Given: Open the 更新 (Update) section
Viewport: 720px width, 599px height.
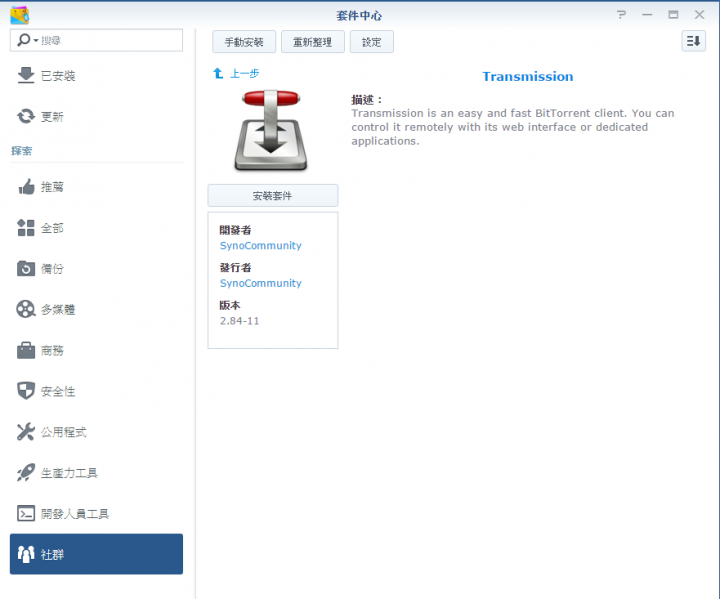Looking at the screenshot, I should tap(96, 117).
